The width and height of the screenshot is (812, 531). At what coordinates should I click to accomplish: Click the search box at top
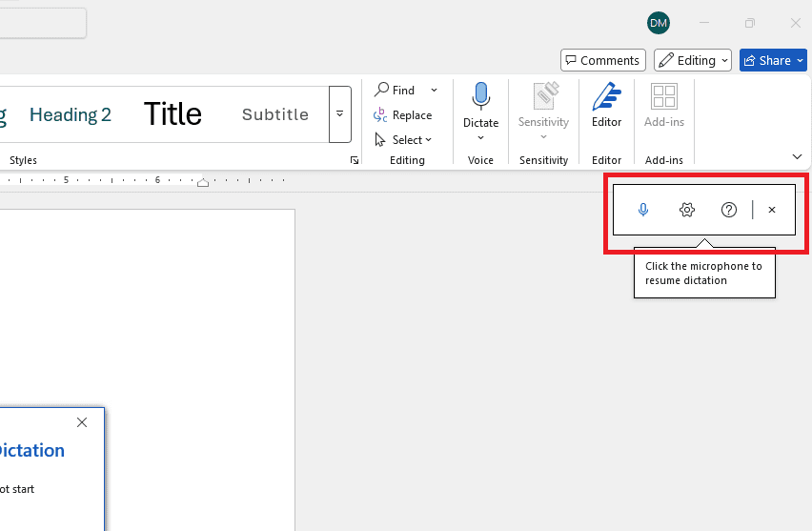click(43, 23)
